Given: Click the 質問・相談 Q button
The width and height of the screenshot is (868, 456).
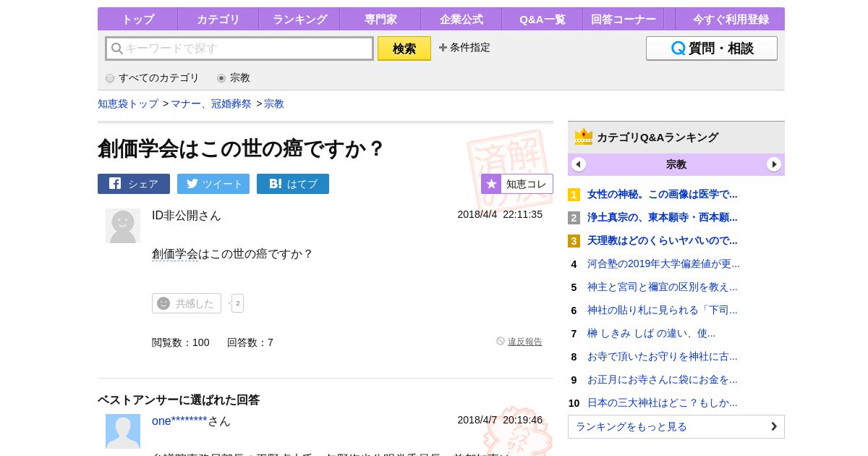Looking at the screenshot, I should pyautogui.click(x=712, y=48).
